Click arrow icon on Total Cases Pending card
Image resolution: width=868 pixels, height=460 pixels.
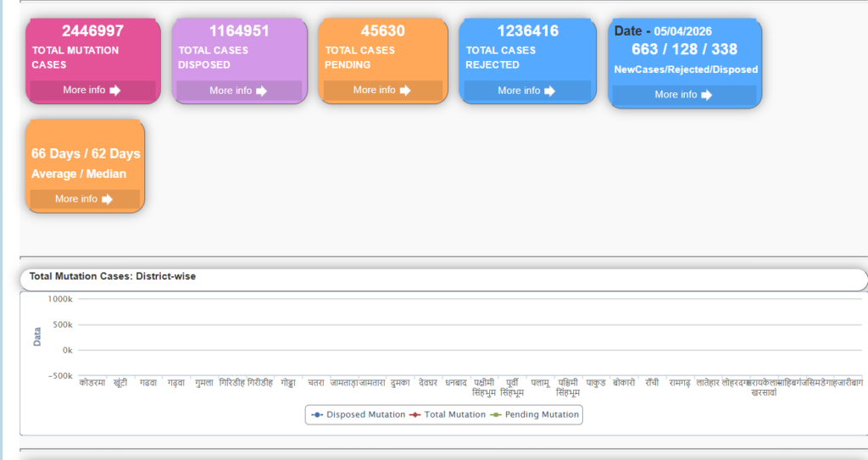pos(405,90)
